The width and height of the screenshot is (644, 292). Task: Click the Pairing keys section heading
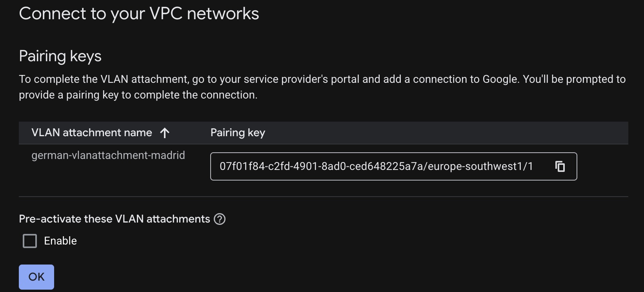point(60,56)
